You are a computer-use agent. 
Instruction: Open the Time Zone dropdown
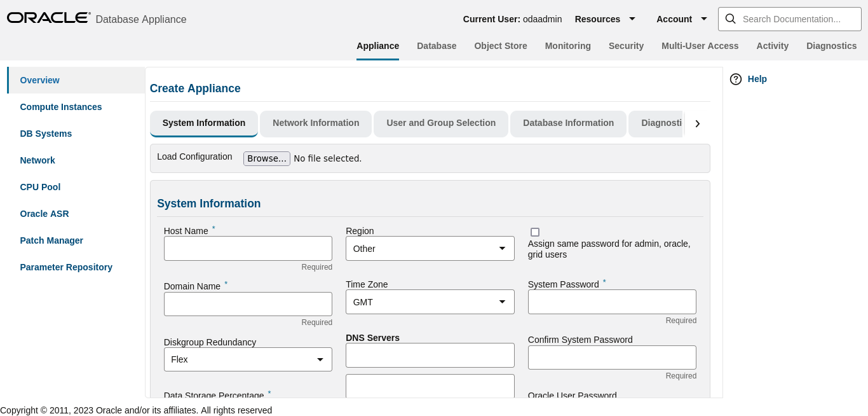click(x=430, y=302)
